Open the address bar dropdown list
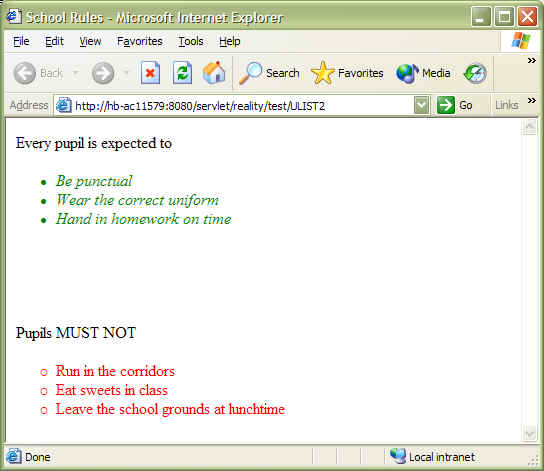 pyautogui.click(x=421, y=105)
